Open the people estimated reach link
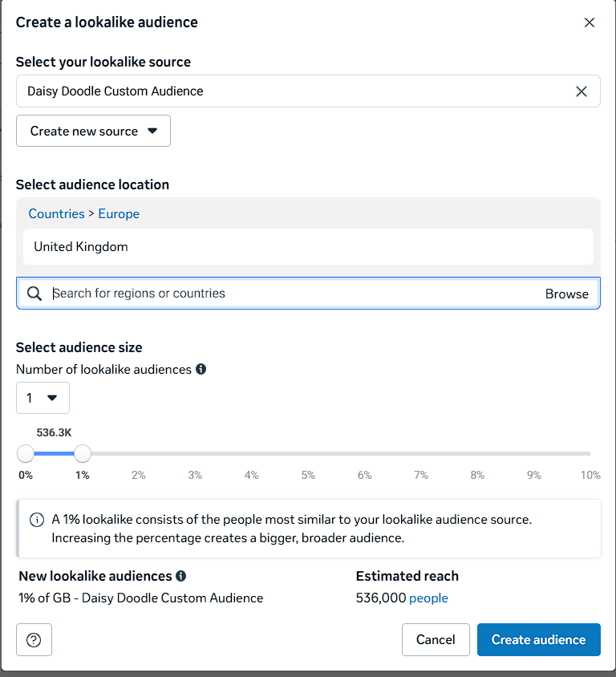616x677 pixels. pyautogui.click(x=428, y=598)
